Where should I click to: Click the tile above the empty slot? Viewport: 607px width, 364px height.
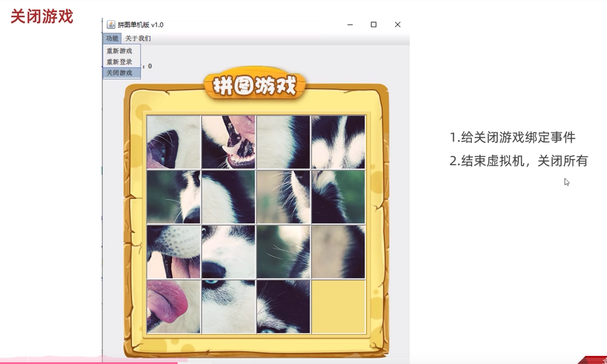[338, 252]
